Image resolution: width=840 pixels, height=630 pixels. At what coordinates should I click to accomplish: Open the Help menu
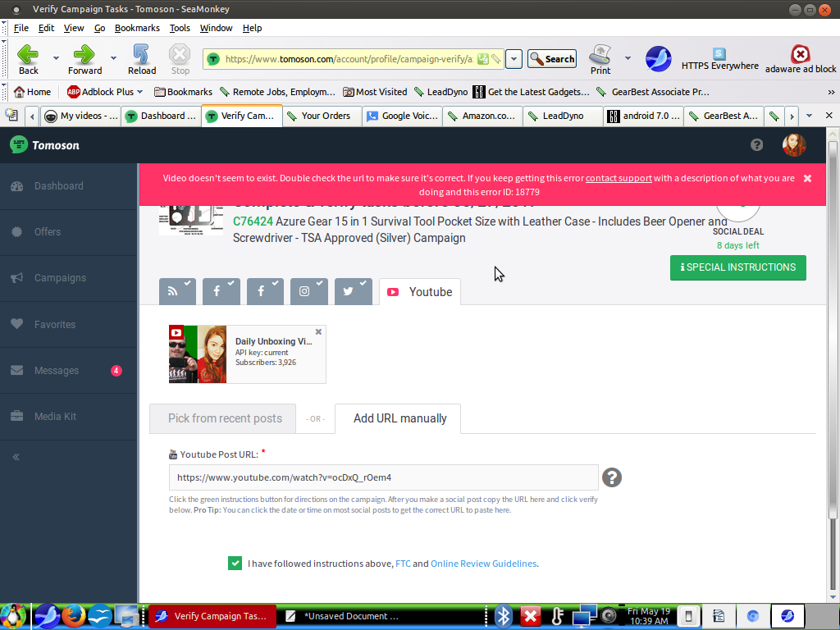pos(252,28)
